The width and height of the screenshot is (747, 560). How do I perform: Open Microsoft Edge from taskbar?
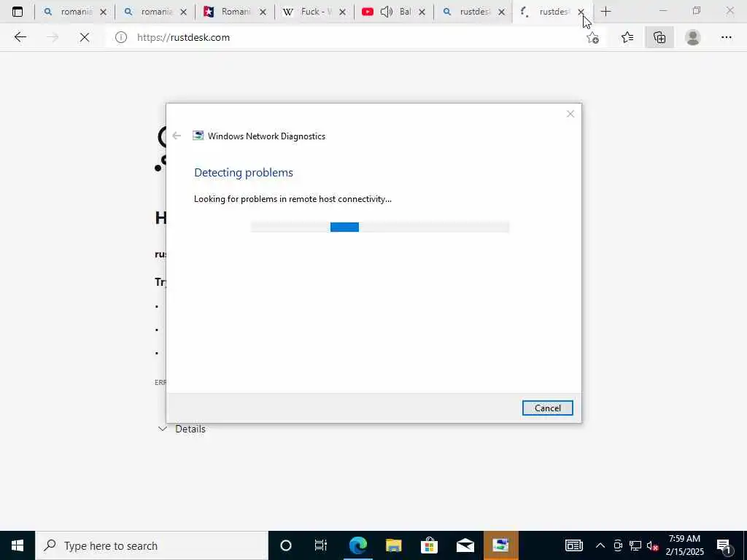click(357, 545)
